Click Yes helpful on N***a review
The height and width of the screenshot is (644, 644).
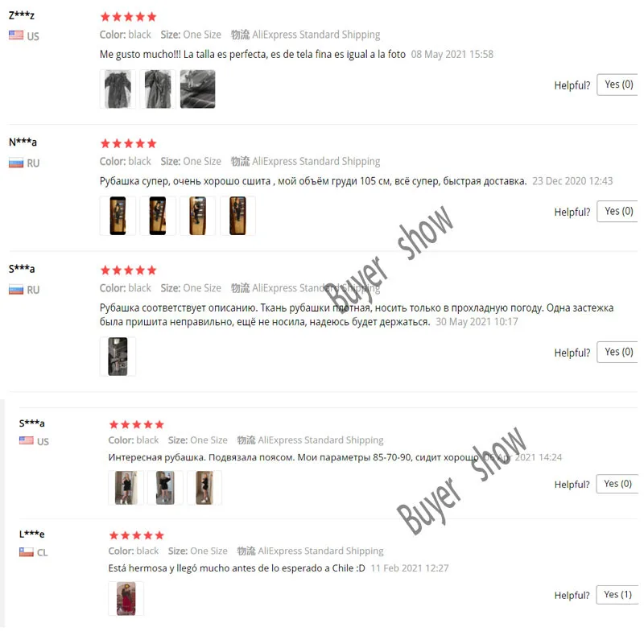coord(617,211)
